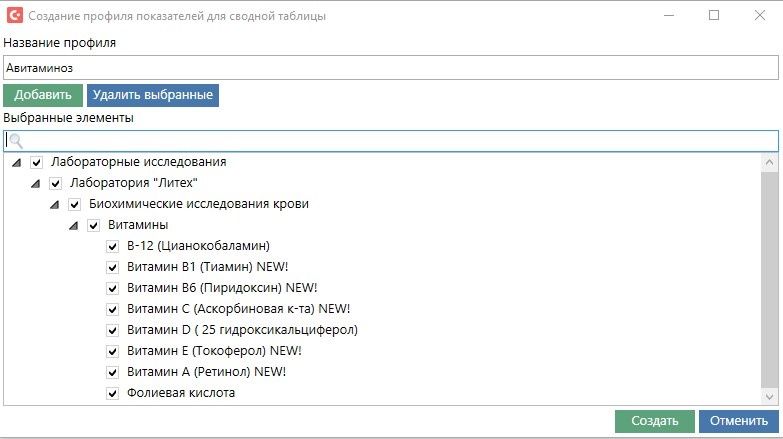The height and width of the screenshot is (439, 783).
Task: Collapse the Лаборатория "Литех" node
Action: tap(36, 184)
